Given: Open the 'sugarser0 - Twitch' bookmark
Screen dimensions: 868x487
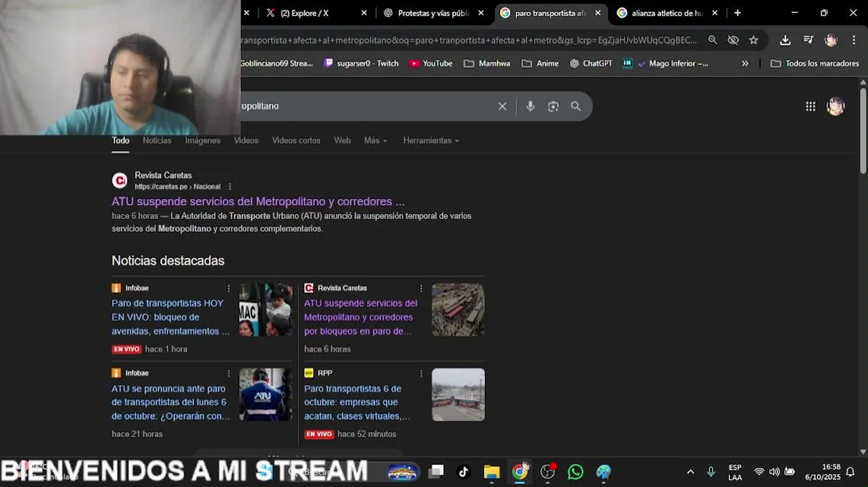Looking at the screenshot, I should click(x=361, y=64).
